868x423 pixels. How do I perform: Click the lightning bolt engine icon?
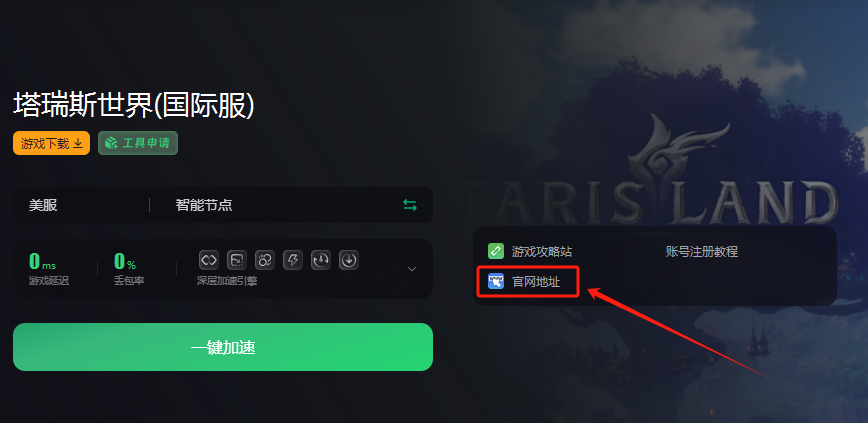[293, 260]
